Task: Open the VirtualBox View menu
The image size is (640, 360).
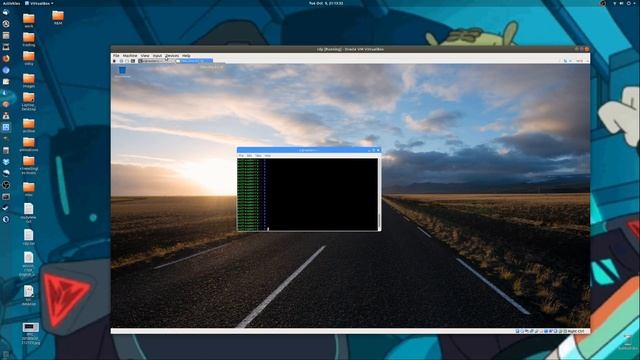Action: [x=145, y=56]
